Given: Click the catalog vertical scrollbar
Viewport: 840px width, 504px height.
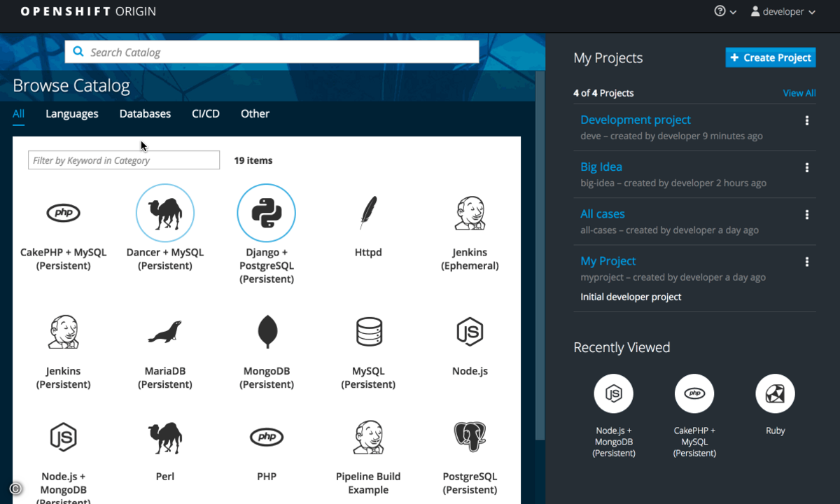Looking at the screenshot, I should tap(540, 255).
